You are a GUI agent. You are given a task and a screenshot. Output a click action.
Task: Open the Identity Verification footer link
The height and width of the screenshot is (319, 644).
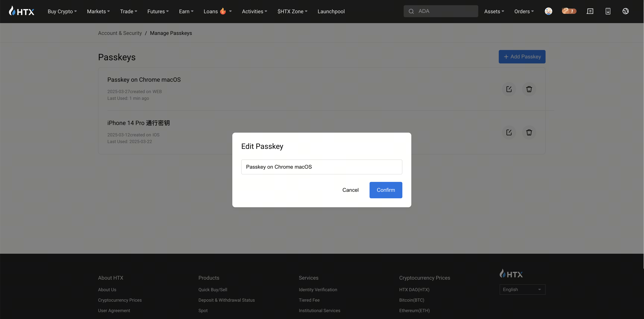point(318,290)
